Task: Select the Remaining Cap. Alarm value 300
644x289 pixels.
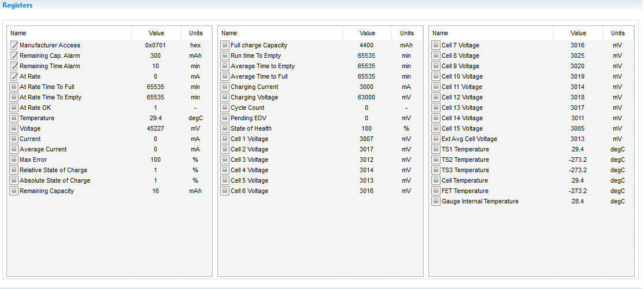Action: [x=156, y=56]
